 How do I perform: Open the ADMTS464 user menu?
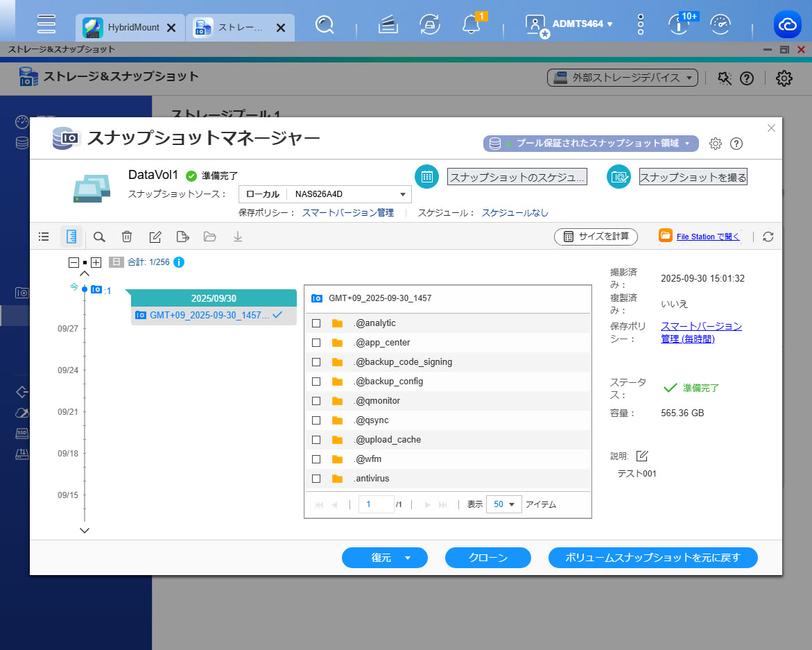click(x=582, y=24)
